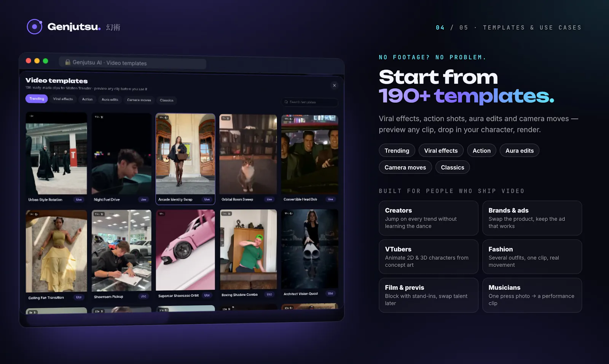The width and height of the screenshot is (609, 364).
Task: Click Use button for Night Fuel Drive
Action: click(x=143, y=199)
